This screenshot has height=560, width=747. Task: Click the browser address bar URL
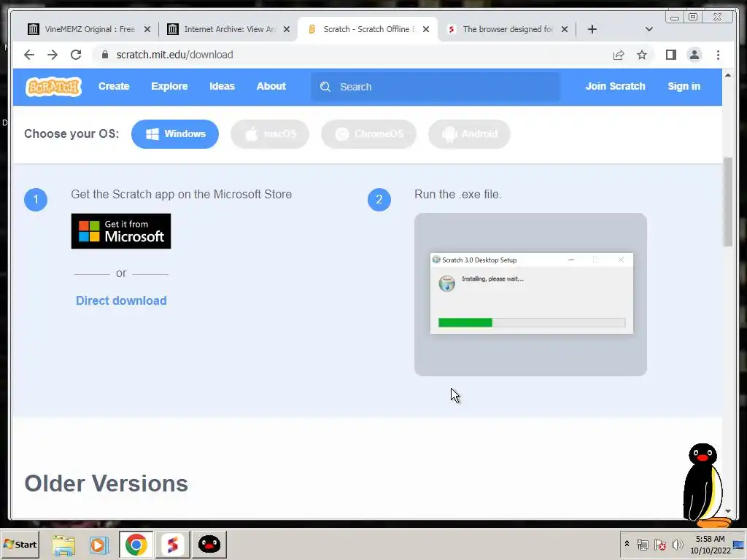pyautogui.click(x=175, y=55)
